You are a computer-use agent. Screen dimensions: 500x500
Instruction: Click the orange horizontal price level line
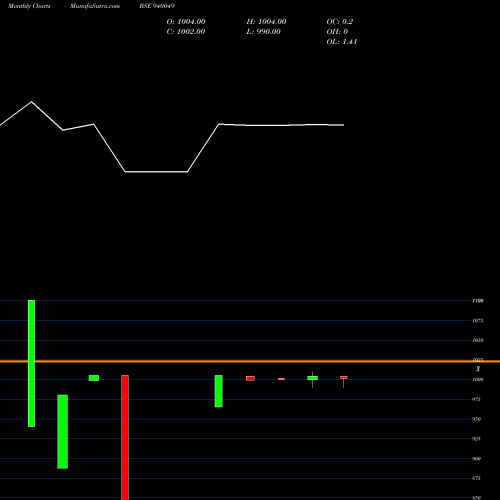250,361
